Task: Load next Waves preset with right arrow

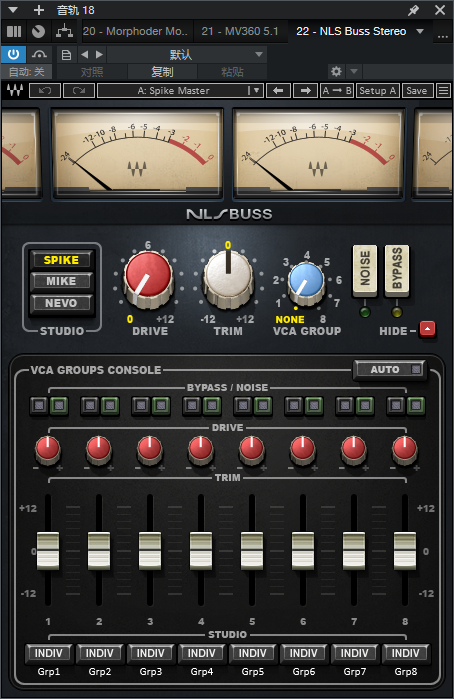Action: (x=305, y=90)
